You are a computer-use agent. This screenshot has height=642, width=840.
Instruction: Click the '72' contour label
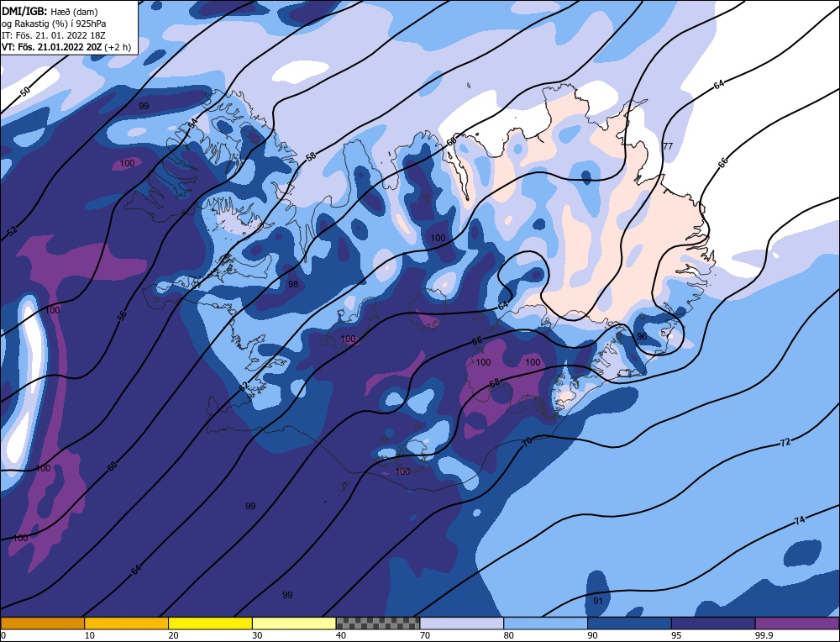pyautogui.click(x=785, y=443)
